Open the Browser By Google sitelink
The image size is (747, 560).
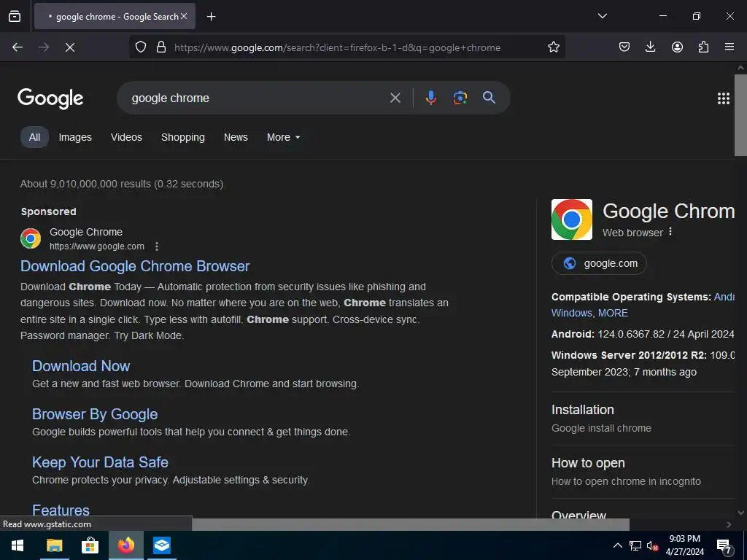click(x=95, y=414)
